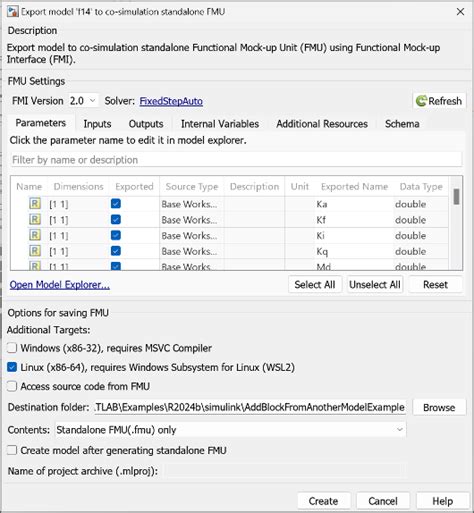474x513 pixels.
Task: Uncheck Exported checkbox for Ka parameter
Action: tap(116, 203)
